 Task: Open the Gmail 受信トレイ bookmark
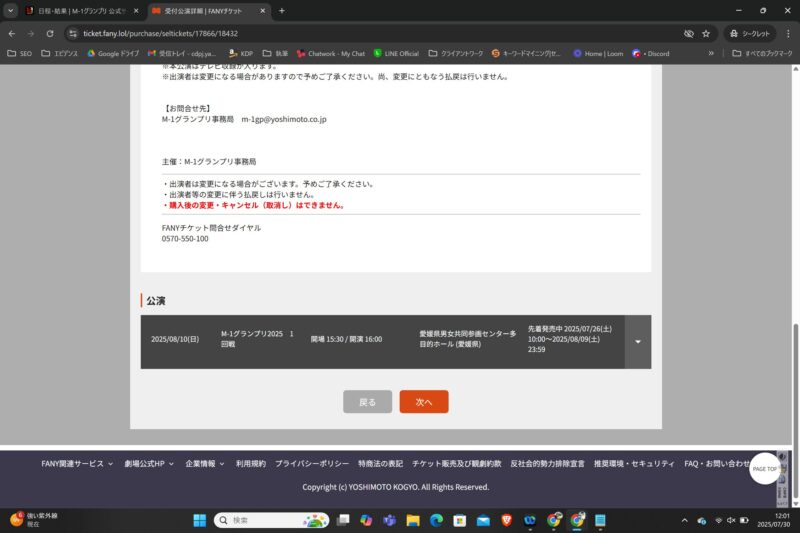pos(182,54)
